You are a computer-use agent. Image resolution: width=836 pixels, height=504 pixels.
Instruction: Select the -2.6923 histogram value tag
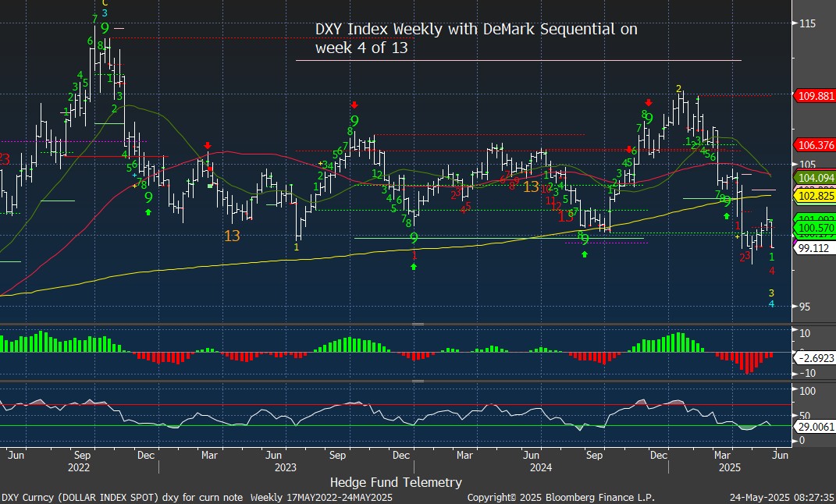click(x=815, y=358)
